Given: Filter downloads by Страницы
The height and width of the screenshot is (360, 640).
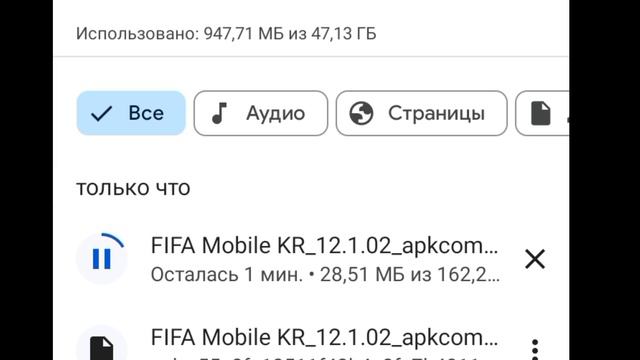Looking at the screenshot, I should pos(422,113).
